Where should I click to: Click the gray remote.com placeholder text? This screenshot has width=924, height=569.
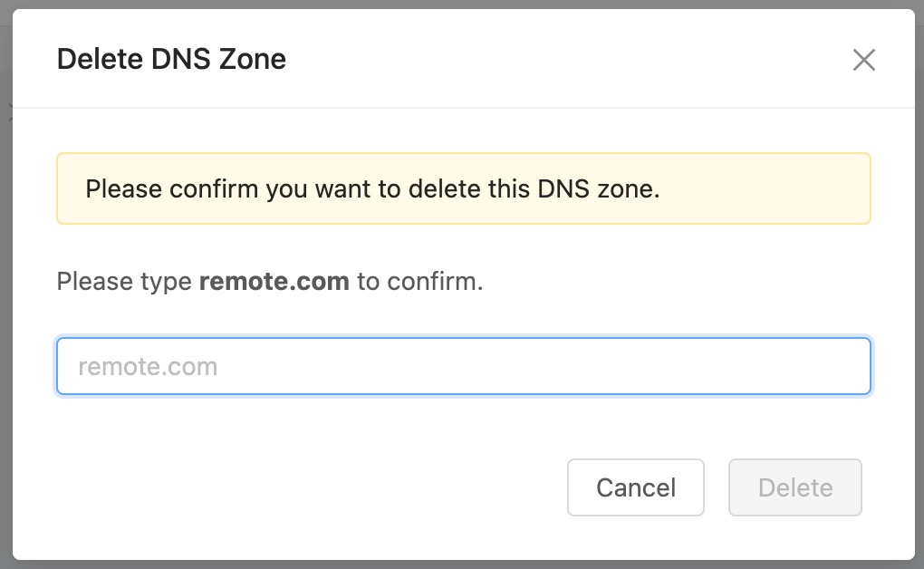point(148,367)
